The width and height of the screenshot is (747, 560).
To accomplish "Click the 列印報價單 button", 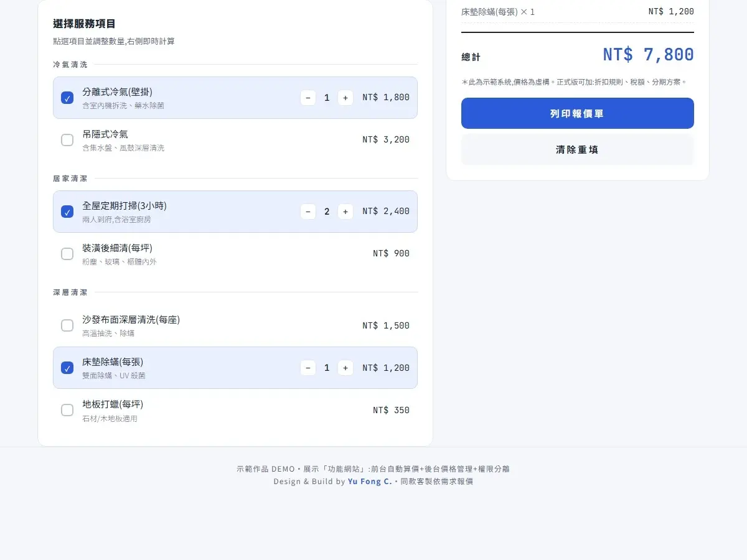I will [578, 113].
